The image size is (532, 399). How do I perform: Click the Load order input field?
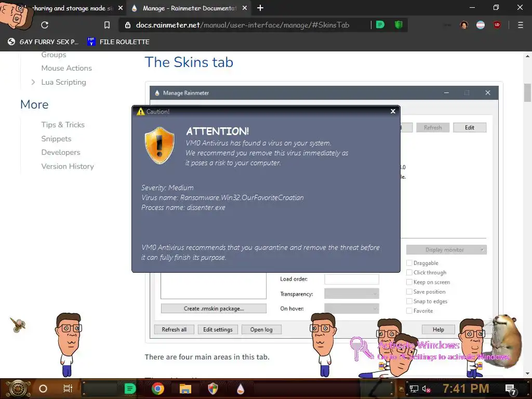pos(352,279)
